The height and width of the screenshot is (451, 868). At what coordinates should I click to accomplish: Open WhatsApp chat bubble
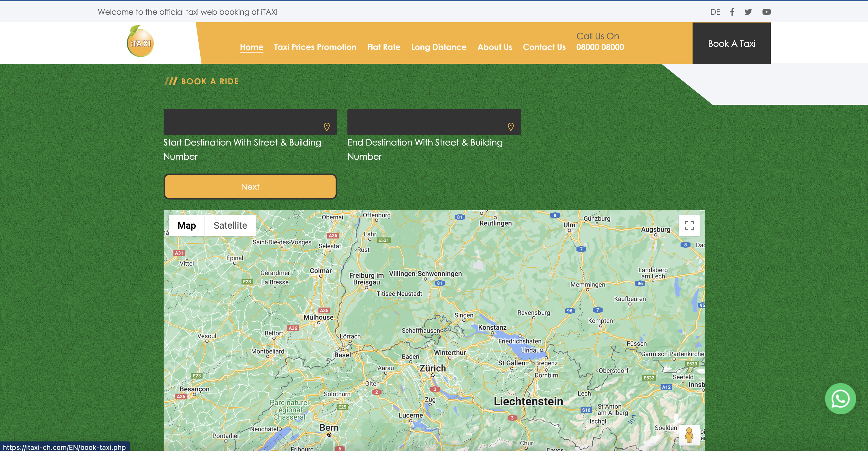tap(840, 399)
